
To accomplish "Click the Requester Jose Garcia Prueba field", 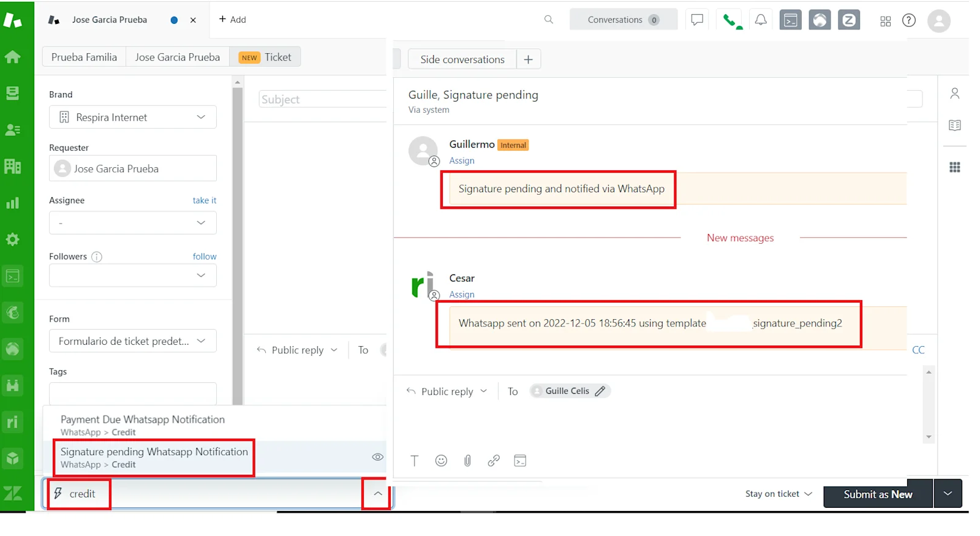I will 133,168.
